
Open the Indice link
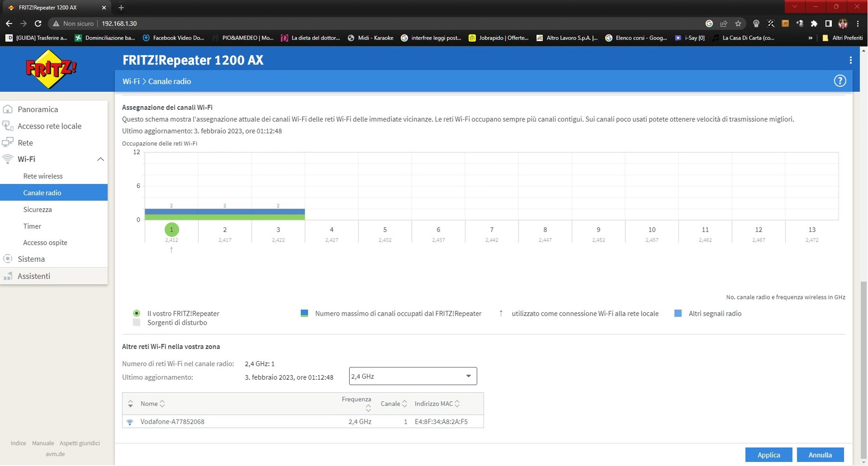18,444
